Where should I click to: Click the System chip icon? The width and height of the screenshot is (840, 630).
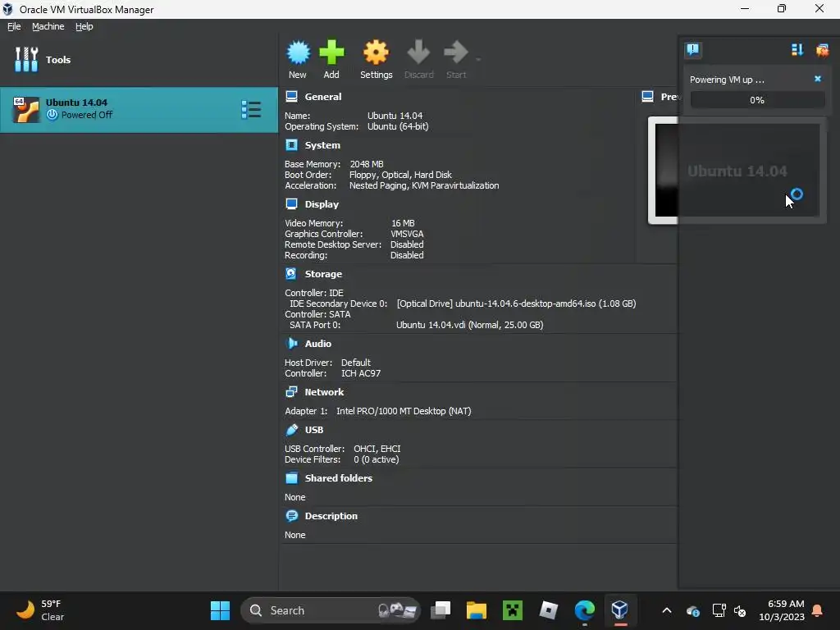pos(291,144)
